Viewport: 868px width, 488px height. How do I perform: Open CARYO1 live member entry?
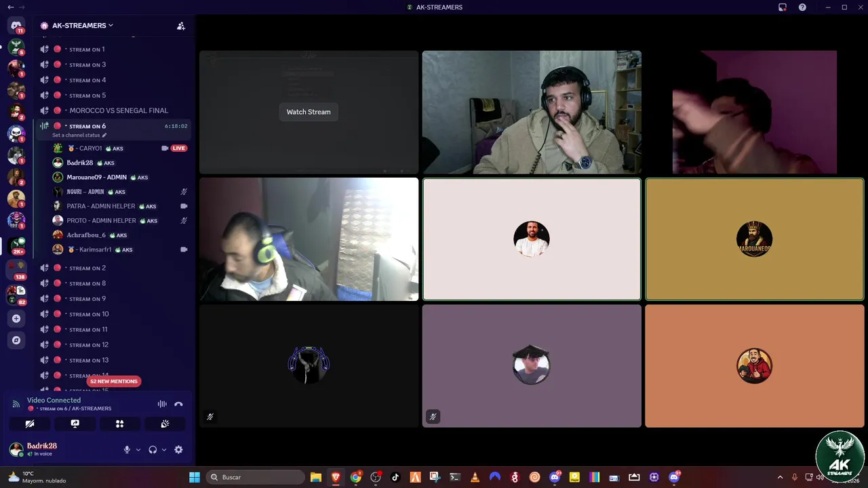click(x=120, y=148)
